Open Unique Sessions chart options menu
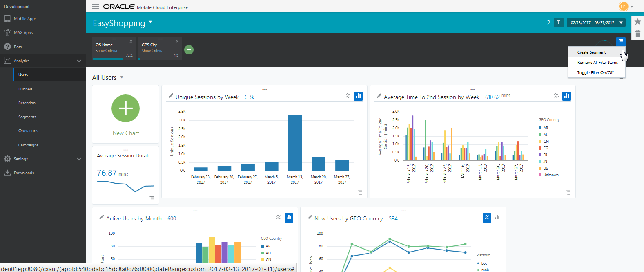644x272 pixels. click(360, 193)
